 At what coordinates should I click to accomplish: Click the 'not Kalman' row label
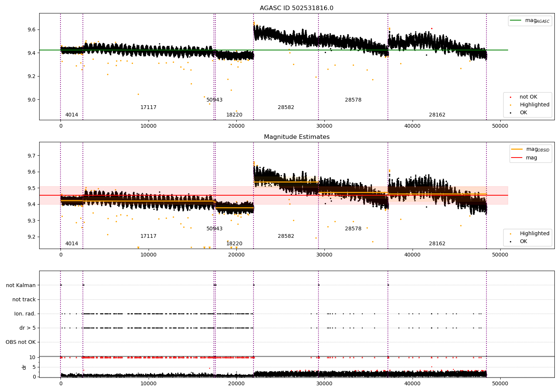pos(21,286)
